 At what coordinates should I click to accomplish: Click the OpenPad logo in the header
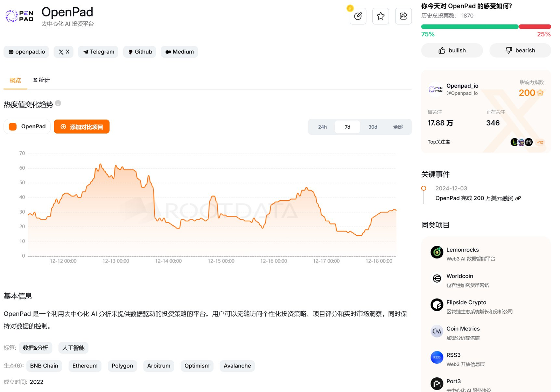click(20, 16)
